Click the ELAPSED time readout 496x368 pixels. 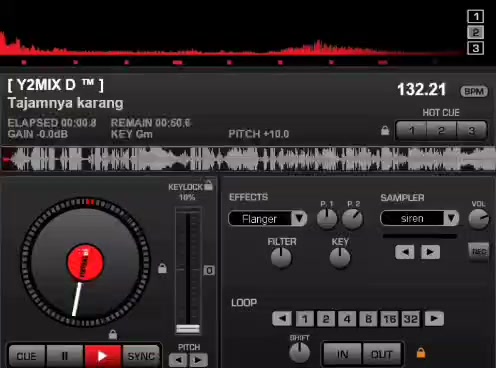coord(52,123)
